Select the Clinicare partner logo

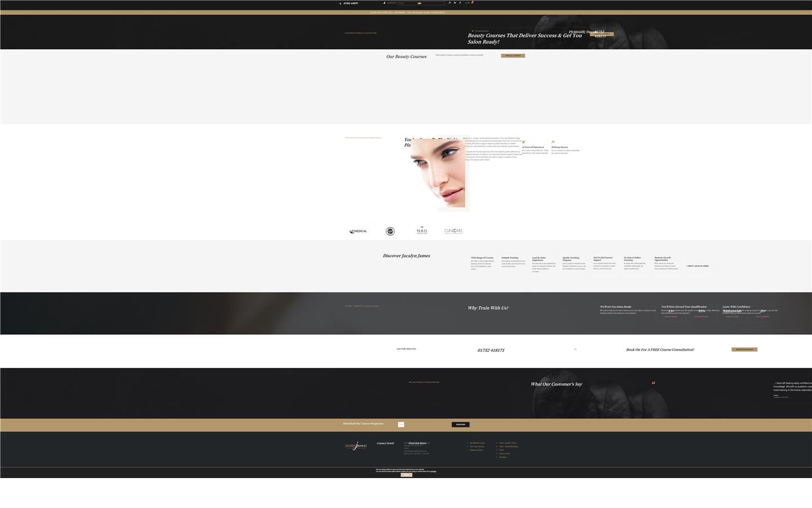(453, 231)
